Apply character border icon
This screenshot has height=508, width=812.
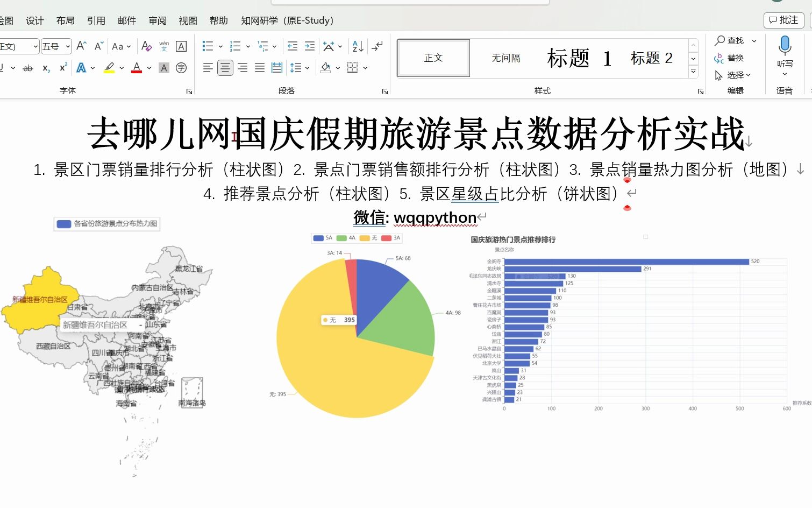pos(182,46)
